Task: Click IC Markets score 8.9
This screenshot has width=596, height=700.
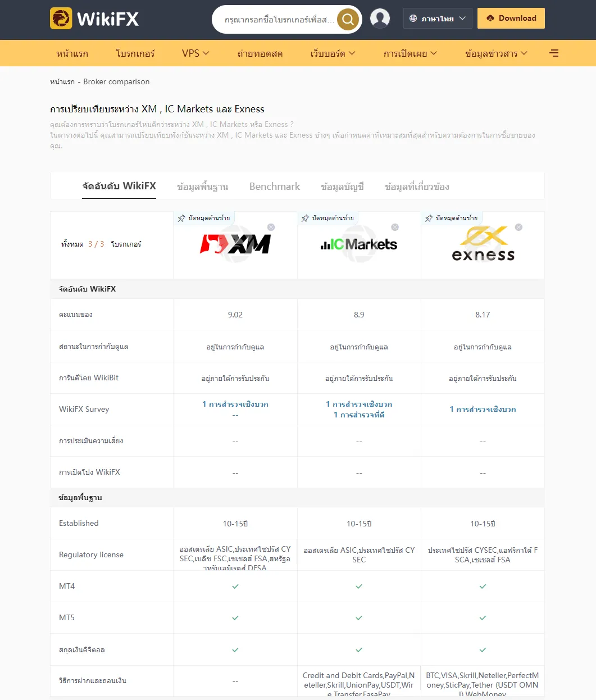Action: 359,315
